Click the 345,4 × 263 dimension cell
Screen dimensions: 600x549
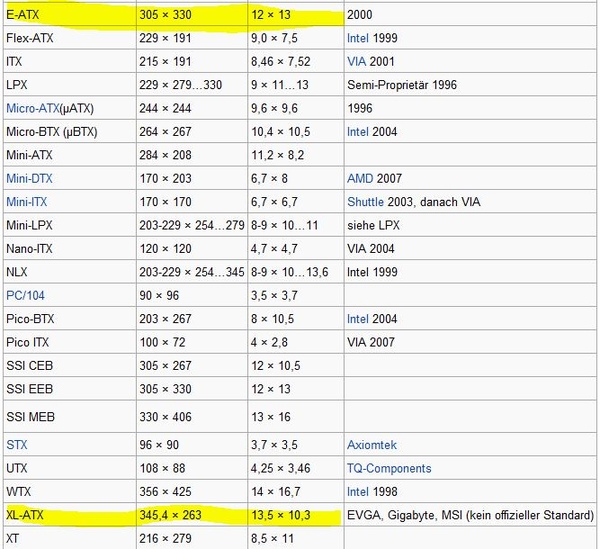[x=192, y=515]
